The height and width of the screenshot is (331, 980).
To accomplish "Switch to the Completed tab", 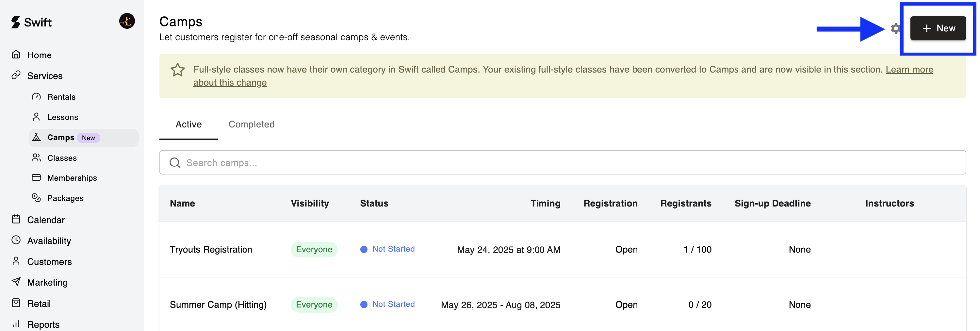I will coord(251,124).
